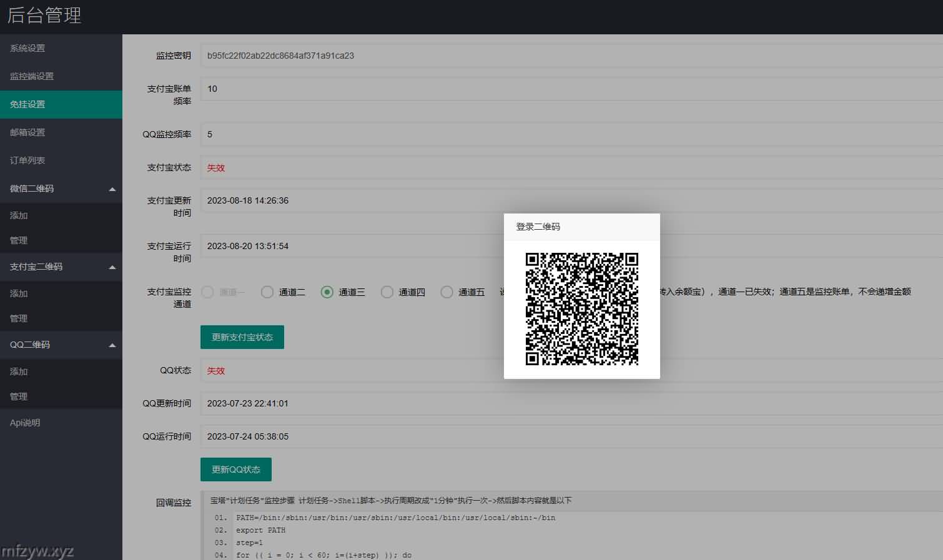Select the 通道二 radio button
This screenshot has width=943, height=560.
(267, 292)
